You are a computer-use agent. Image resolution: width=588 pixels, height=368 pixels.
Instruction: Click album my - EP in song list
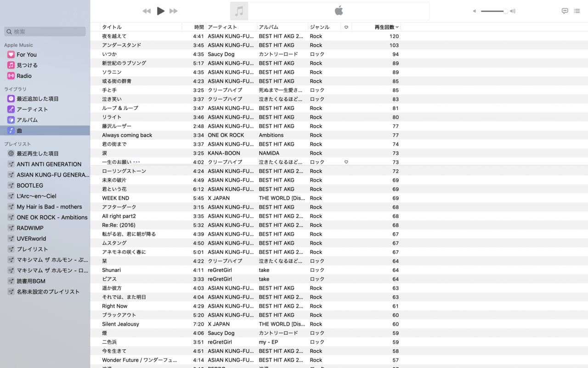pos(268,342)
